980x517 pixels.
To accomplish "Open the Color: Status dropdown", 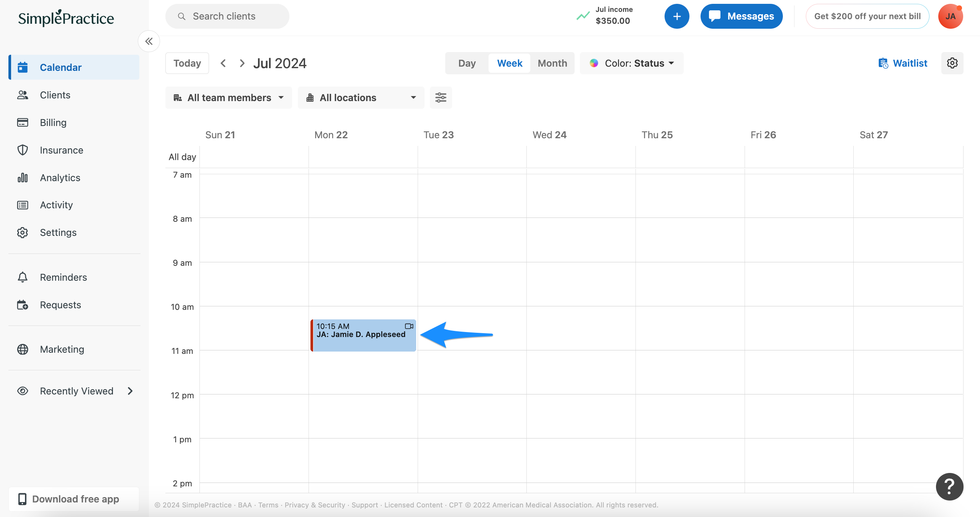I will pyautogui.click(x=632, y=63).
